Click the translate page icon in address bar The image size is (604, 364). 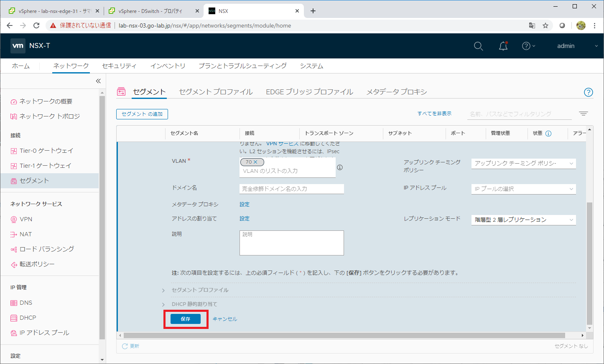532,25
